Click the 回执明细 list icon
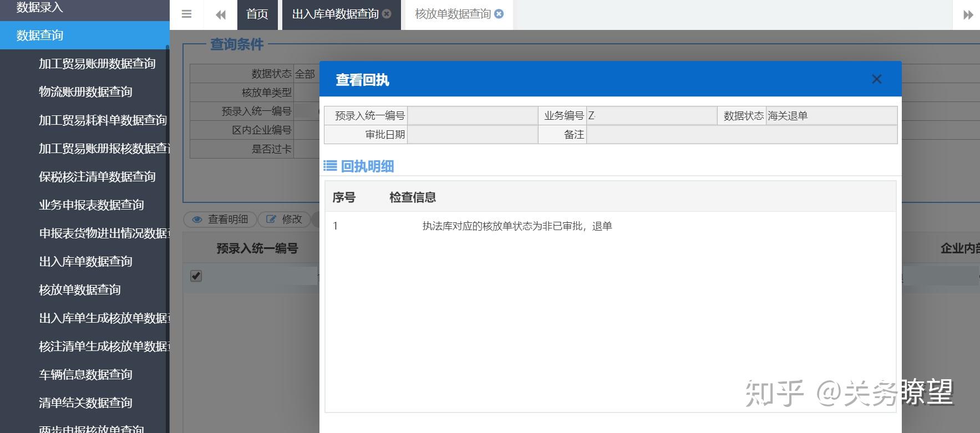 tap(330, 166)
